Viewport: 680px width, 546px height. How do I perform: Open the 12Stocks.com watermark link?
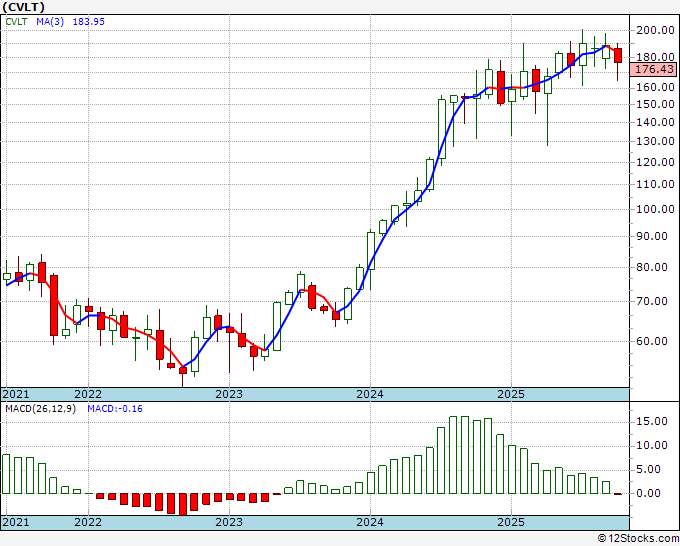click(x=640, y=538)
